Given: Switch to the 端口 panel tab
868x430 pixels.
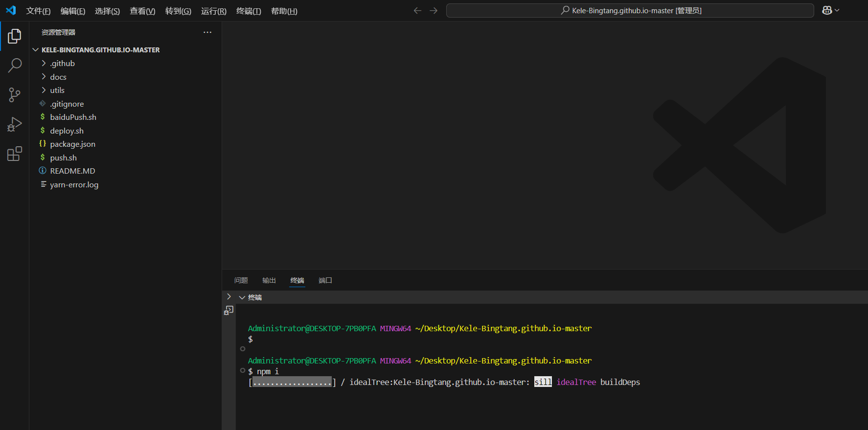Looking at the screenshot, I should [325, 280].
